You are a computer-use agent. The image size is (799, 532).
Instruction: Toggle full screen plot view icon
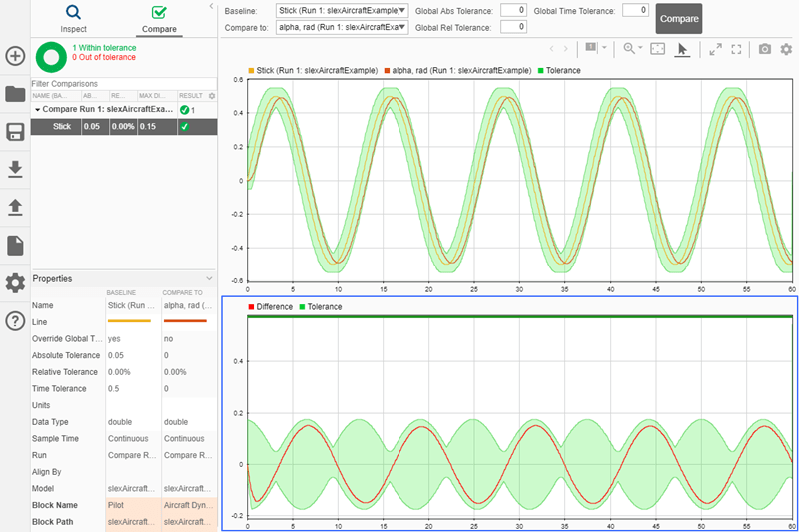click(737, 48)
